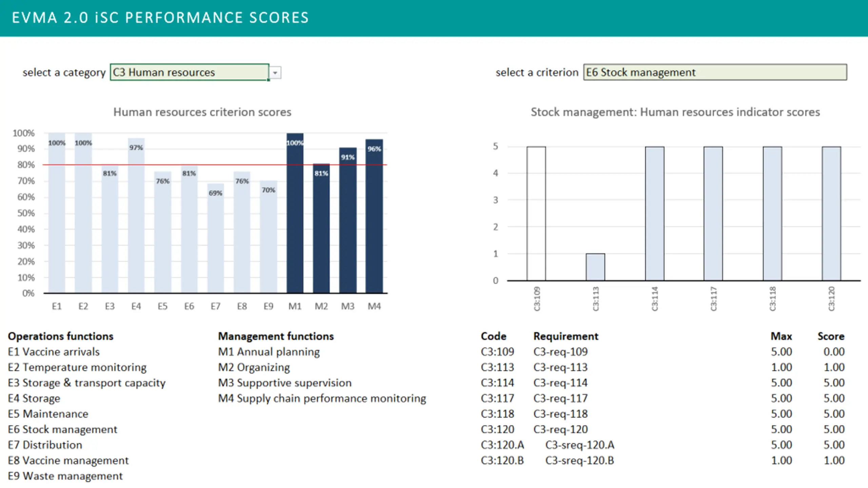868x488 pixels.
Task: Click the Management functions header
Action: 276,336
